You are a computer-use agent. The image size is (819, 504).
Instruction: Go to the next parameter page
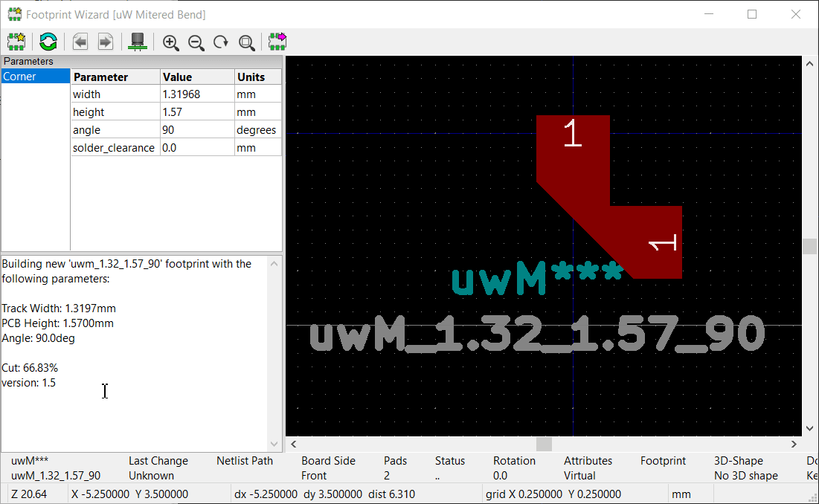point(105,42)
